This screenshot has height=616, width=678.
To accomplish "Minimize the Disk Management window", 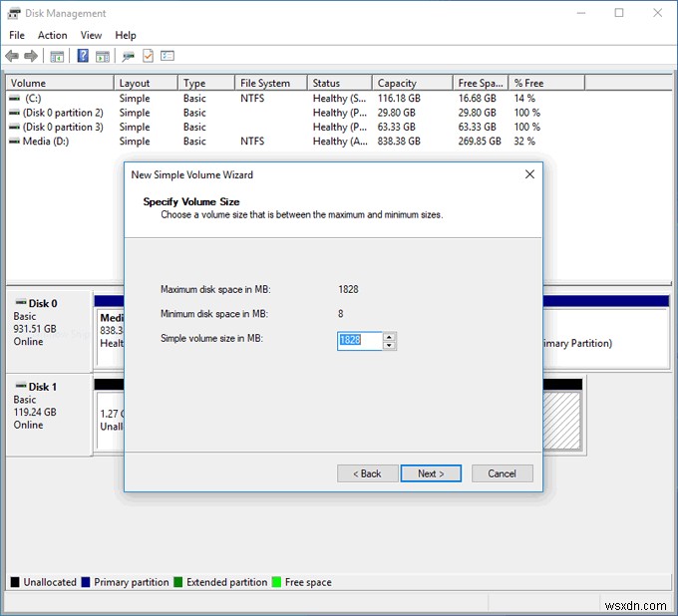I will (x=580, y=13).
